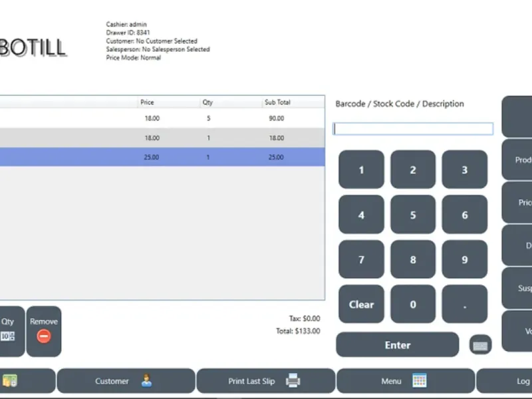This screenshot has height=399, width=532.
Task: Click Cashier: admin text
Action: [x=126, y=25]
